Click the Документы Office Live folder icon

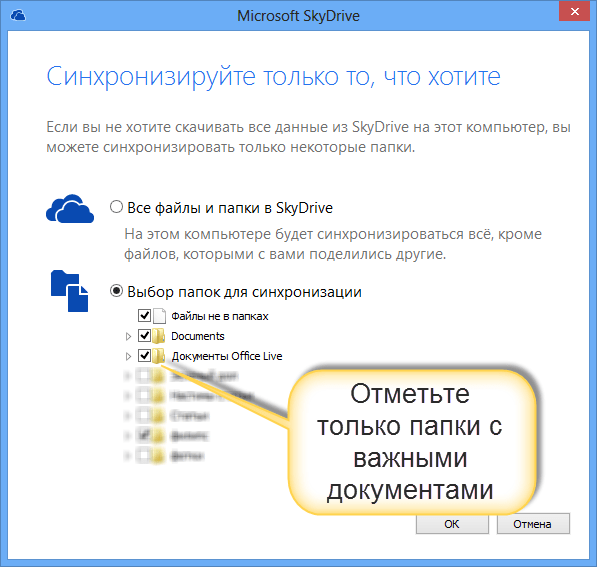(158, 356)
